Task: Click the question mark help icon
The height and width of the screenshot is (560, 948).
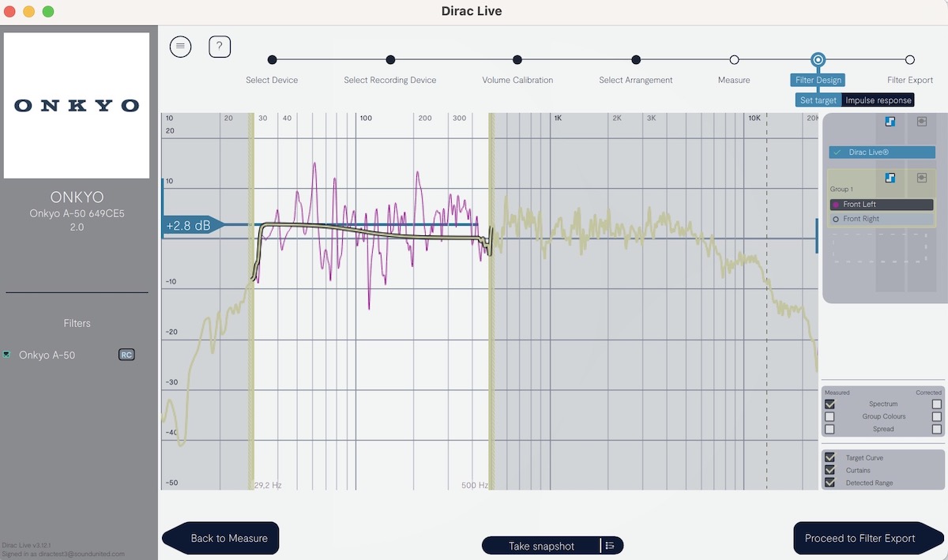Action: click(220, 47)
